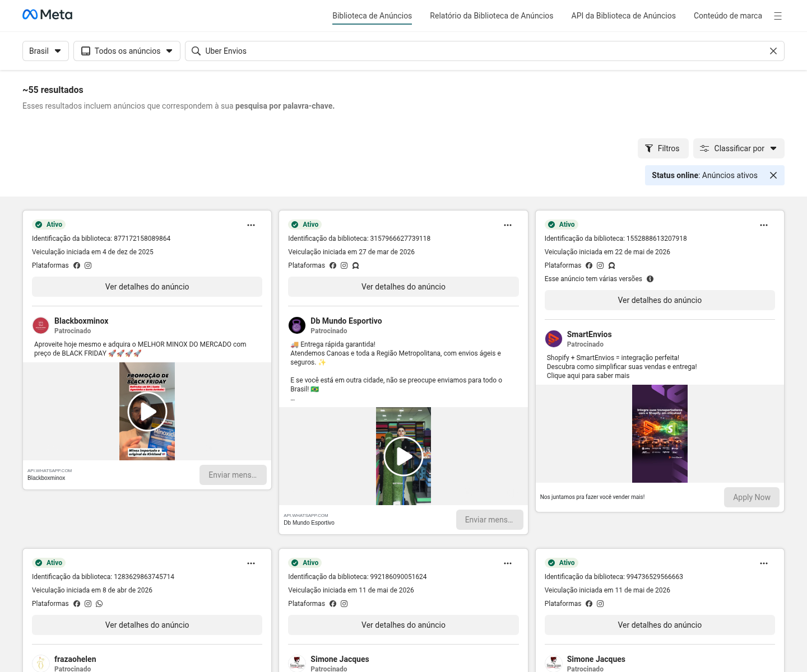This screenshot has width=807, height=672.
Task: Select text Identificação da biblioteca: 877172158089864
Action: coord(101,239)
